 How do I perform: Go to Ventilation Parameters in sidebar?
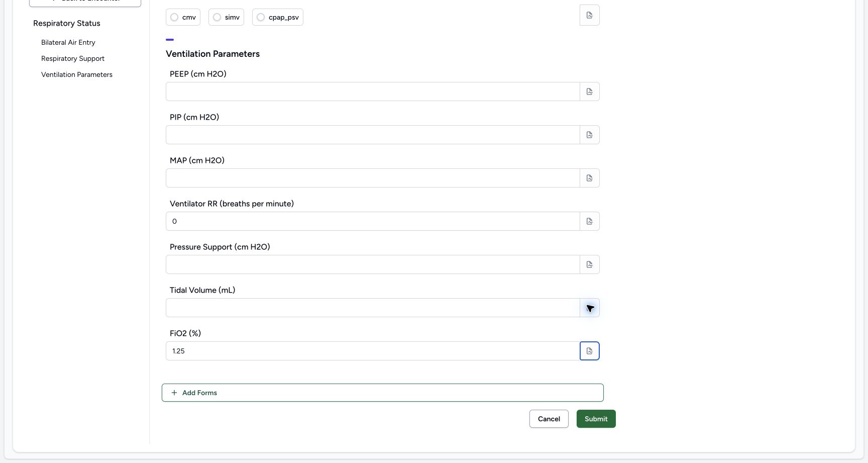[x=77, y=74]
